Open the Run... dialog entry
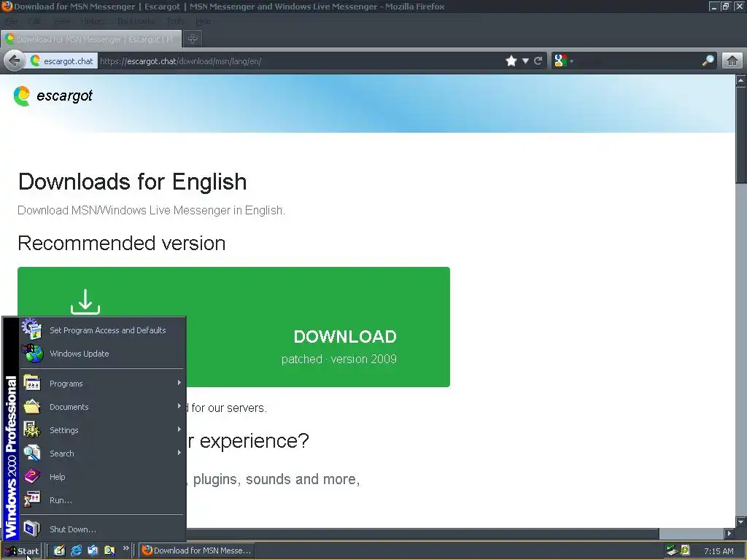747x560 pixels. [x=102, y=500]
